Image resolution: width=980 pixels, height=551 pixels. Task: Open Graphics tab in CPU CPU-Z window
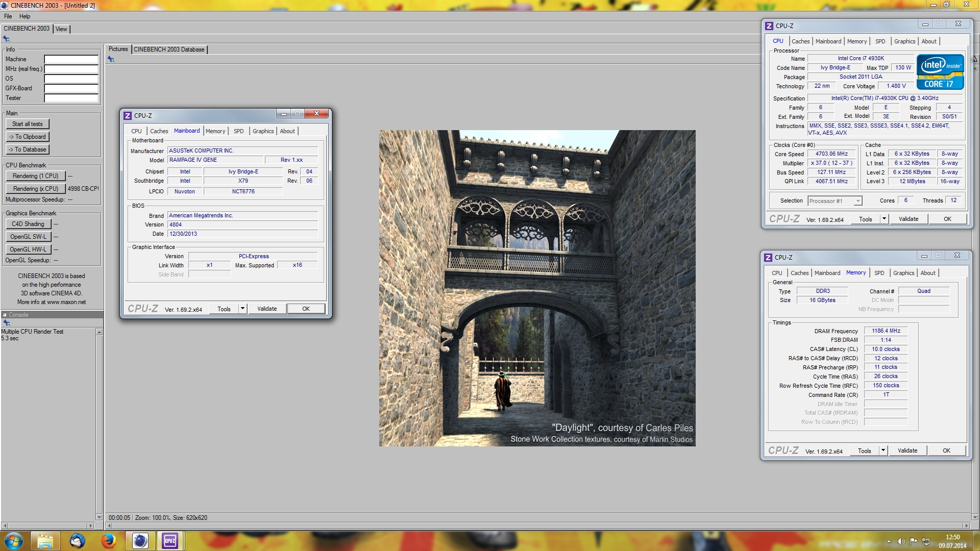coord(904,41)
